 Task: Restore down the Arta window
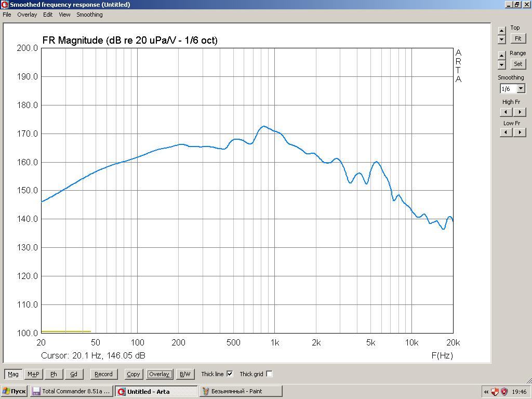point(516,5)
